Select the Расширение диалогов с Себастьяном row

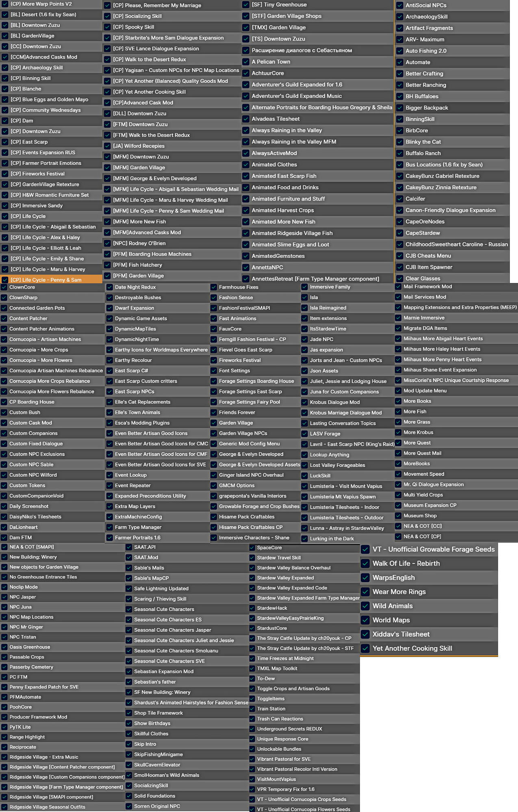click(x=318, y=50)
